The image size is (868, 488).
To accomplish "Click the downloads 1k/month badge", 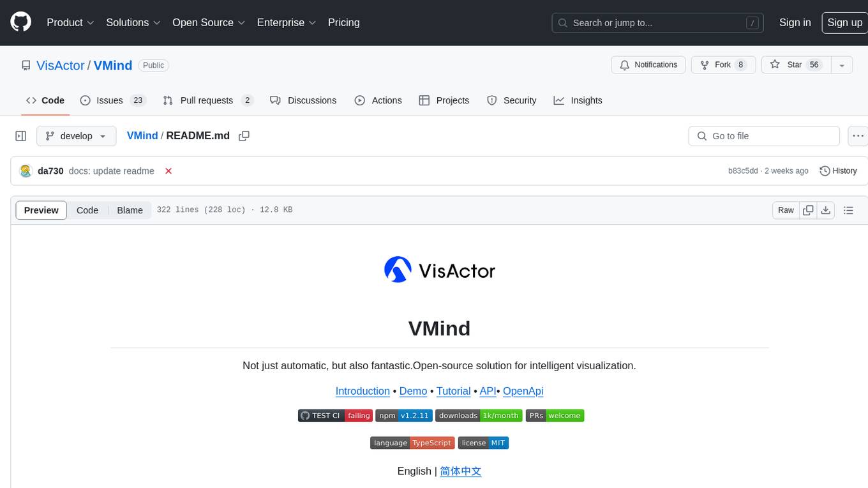I will (x=479, y=416).
